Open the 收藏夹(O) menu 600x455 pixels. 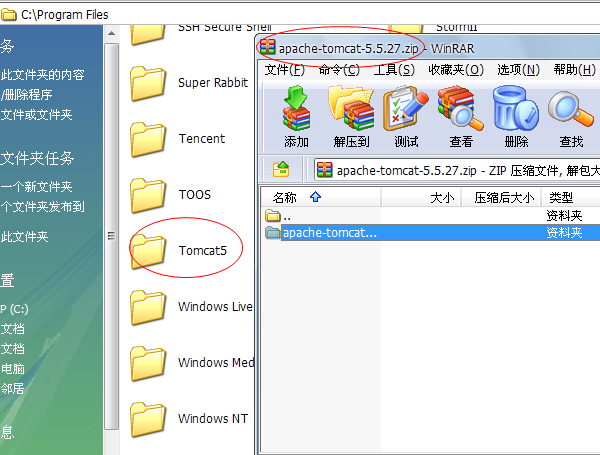click(456, 70)
